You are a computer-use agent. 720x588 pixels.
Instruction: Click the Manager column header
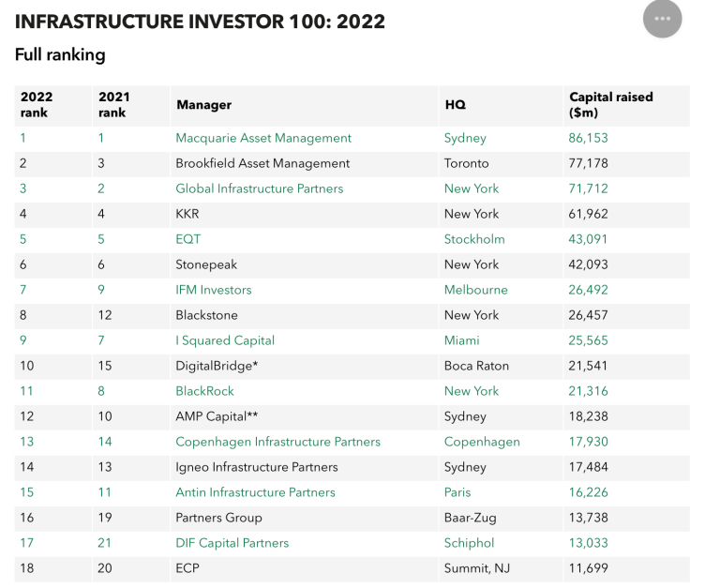(203, 105)
